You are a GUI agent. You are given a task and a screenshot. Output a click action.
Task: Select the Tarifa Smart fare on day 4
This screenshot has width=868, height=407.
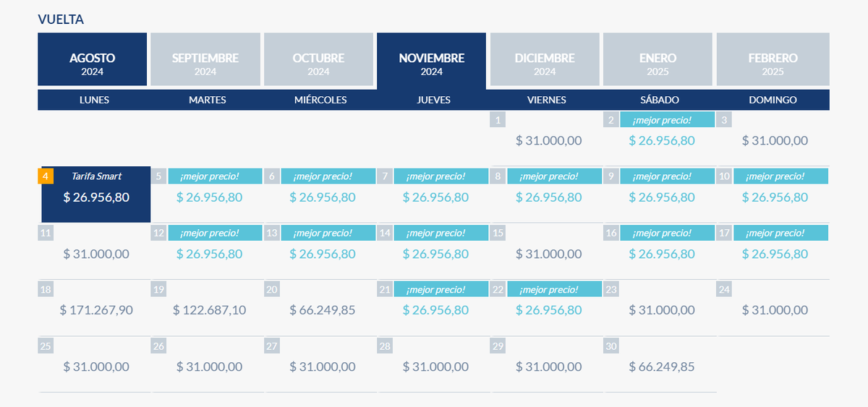96,196
